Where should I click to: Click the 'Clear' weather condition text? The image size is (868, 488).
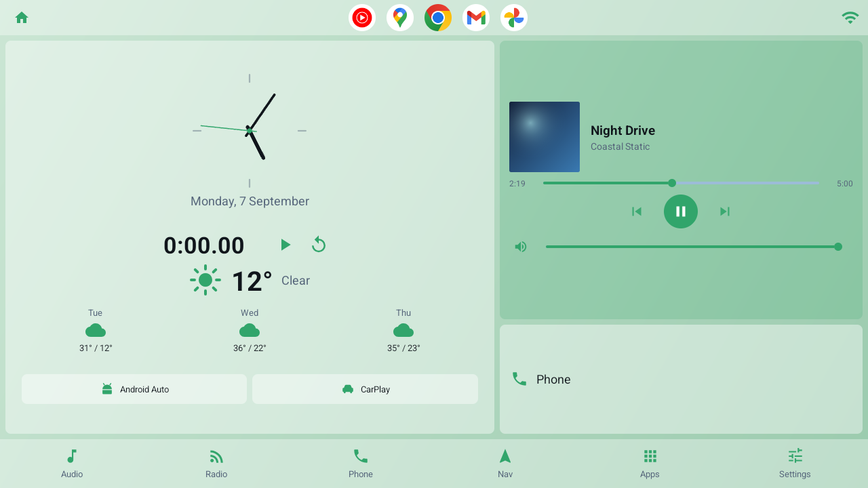296,281
